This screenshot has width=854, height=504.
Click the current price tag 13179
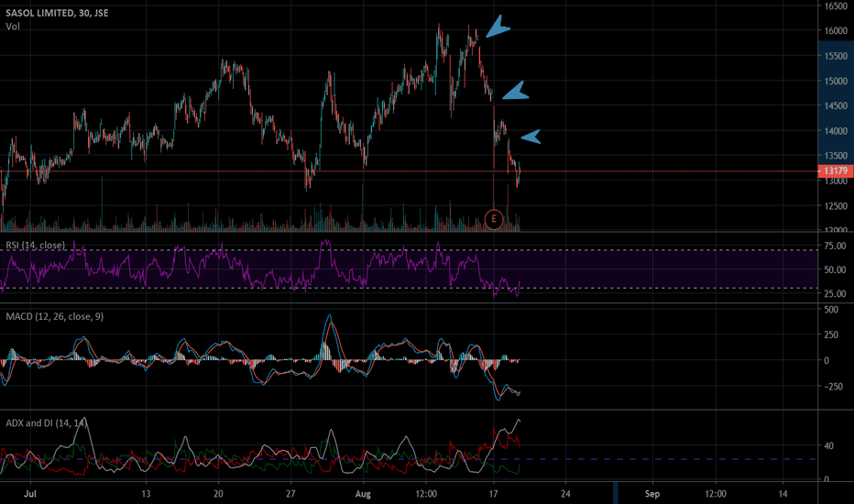point(836,171)
